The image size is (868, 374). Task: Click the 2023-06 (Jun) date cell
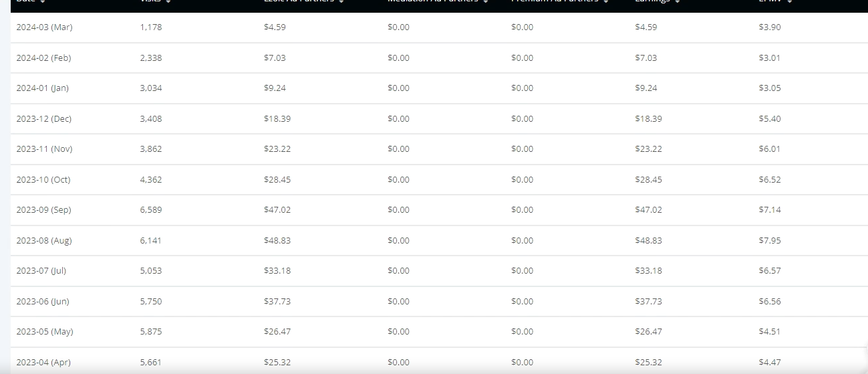tap(43, 301)
